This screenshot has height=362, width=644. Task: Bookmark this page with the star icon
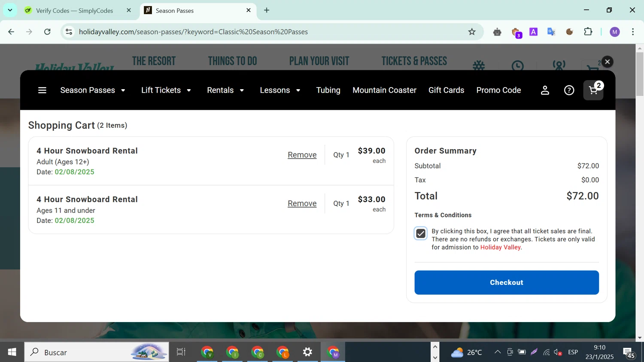[x=472, y=32]
